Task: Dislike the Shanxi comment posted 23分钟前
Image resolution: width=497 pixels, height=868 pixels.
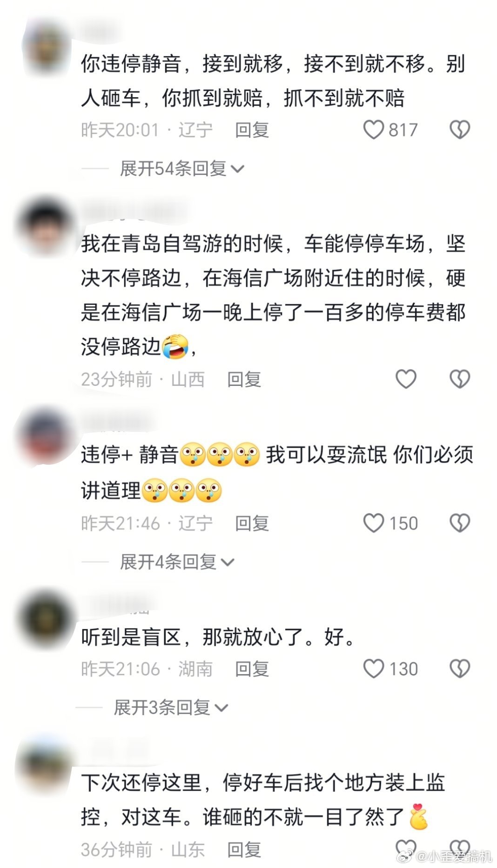Action: [x=460, y=379]
